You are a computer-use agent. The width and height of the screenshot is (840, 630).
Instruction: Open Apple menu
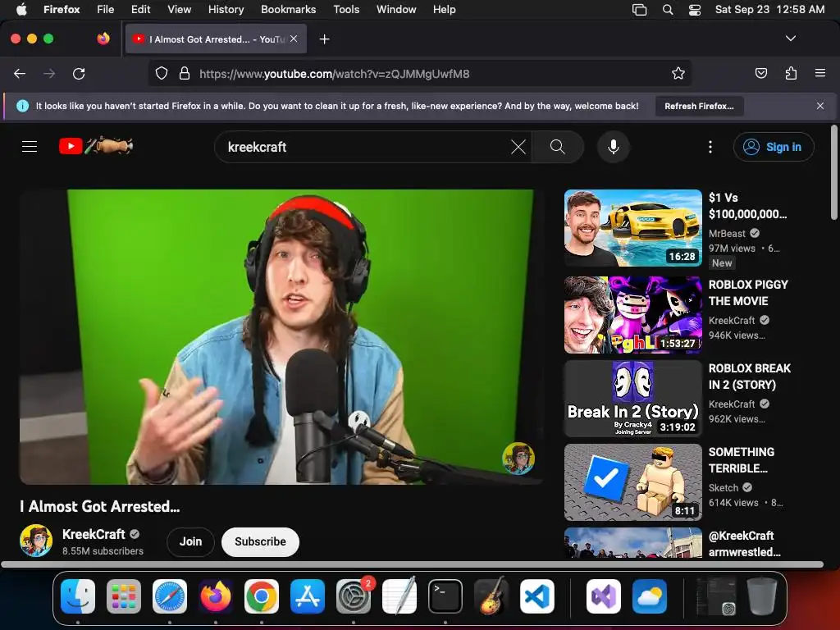[x=21, y=9]
